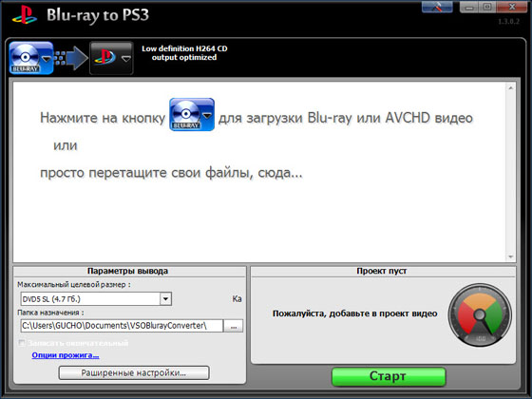
Task: Open Раширенные настройки advanced settings
Action: point(134,372)
